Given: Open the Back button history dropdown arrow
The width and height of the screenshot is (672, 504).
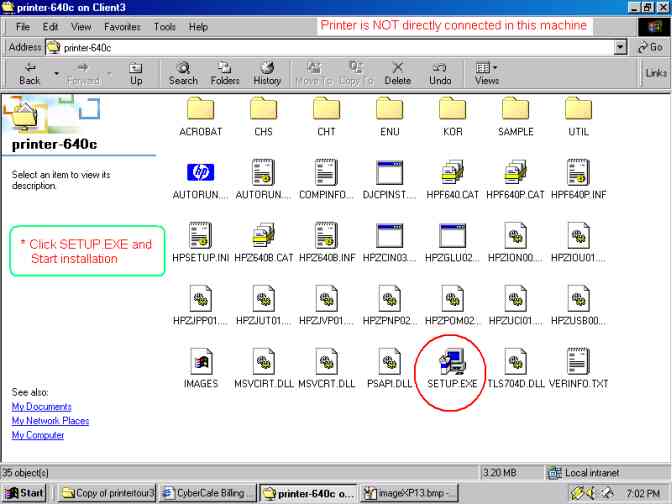Looking at the screenshot, I should (56, 73).
